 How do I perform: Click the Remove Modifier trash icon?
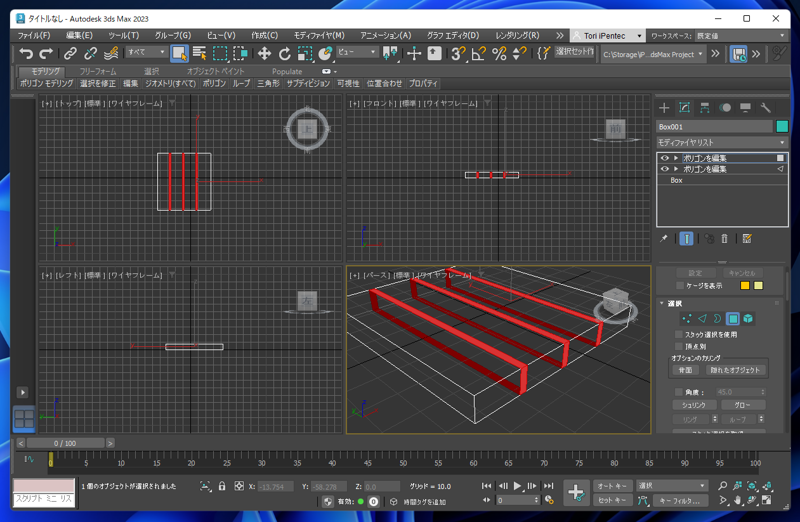coord(724,238)
